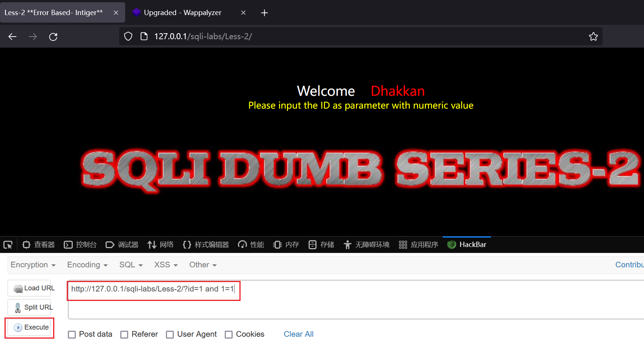644x362 pixels.
Task: Open the 网络 (Network) monitor panel
Action: [x=161, y=244]
